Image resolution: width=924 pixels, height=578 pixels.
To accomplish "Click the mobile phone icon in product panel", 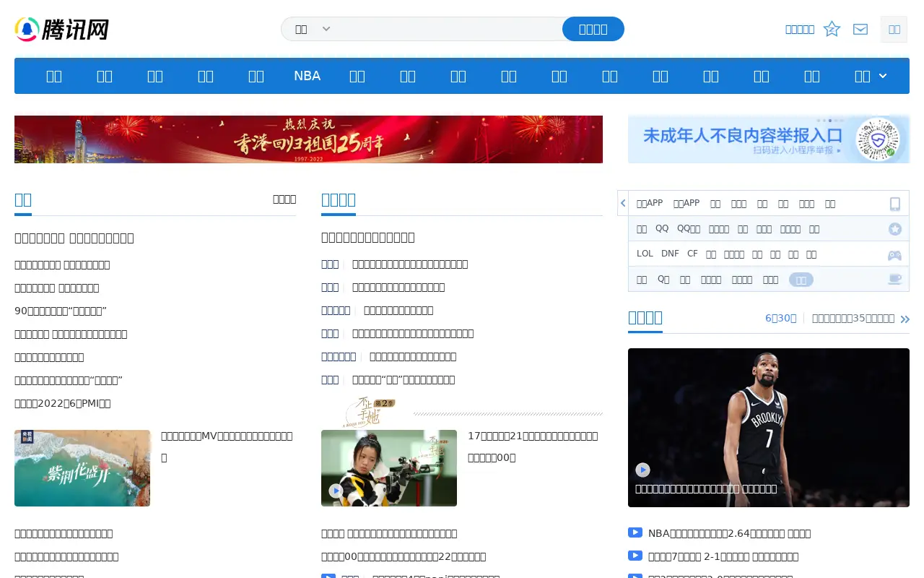I will [x=894, y=204].
